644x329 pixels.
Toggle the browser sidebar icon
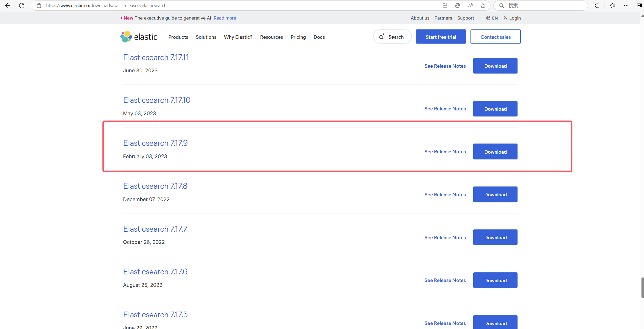click(x=639, y=5)
